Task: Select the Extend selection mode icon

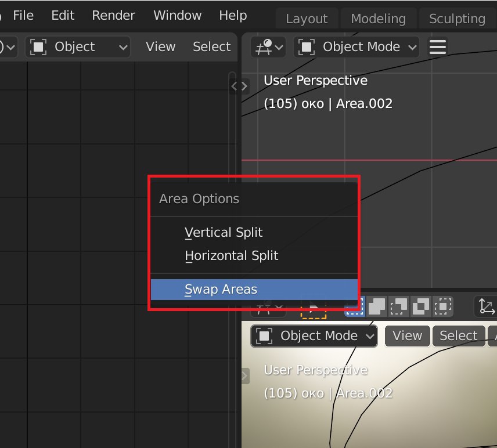Action: click(377, 306)
